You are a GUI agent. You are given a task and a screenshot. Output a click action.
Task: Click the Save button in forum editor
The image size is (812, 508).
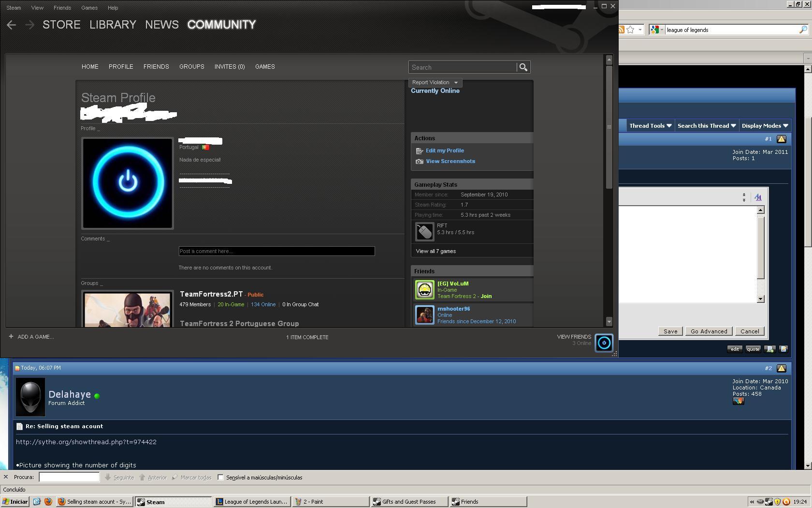click(x=670, y=331)
